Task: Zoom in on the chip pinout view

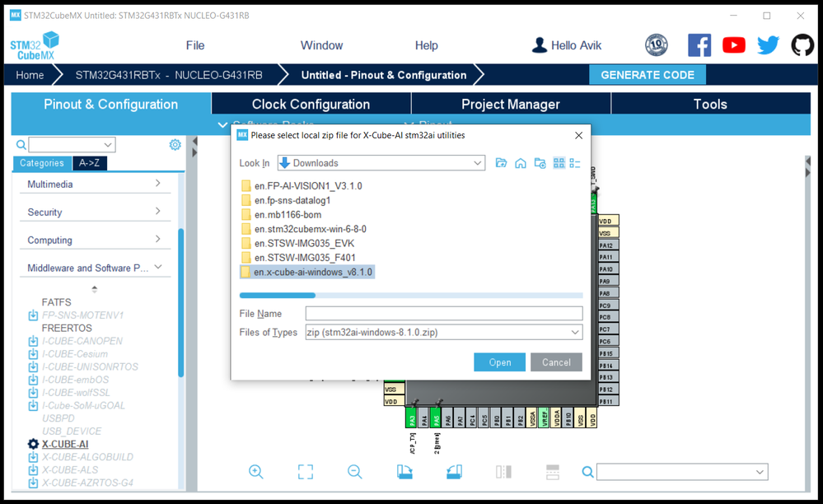Action: point(255,472)
